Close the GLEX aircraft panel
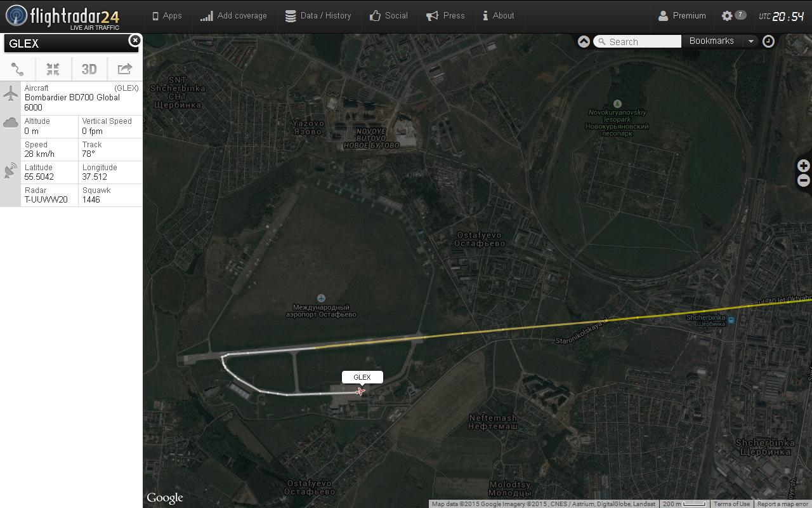The width and height of the screenshot is (812, 508). 134,41
